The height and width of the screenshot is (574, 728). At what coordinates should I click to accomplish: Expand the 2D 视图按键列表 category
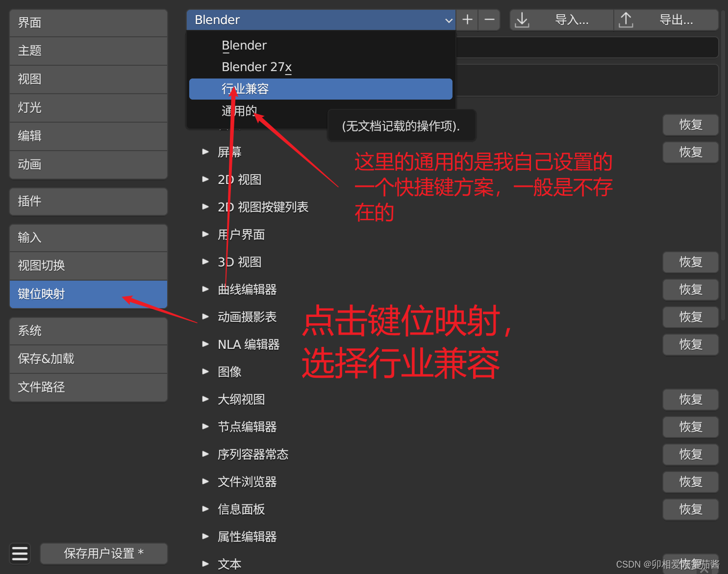[x=206, y=207]
